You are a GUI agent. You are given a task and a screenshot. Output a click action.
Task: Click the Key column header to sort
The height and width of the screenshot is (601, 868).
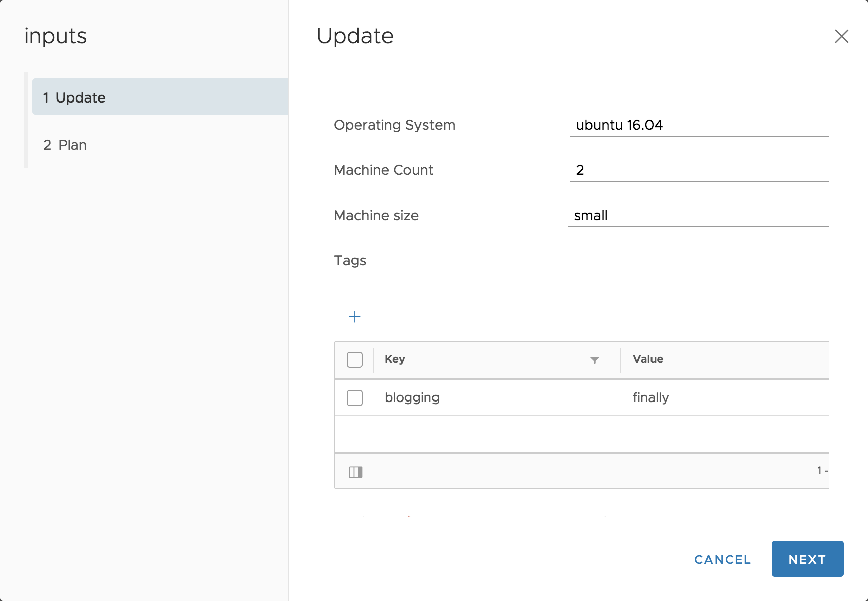[x=395, y=359]
